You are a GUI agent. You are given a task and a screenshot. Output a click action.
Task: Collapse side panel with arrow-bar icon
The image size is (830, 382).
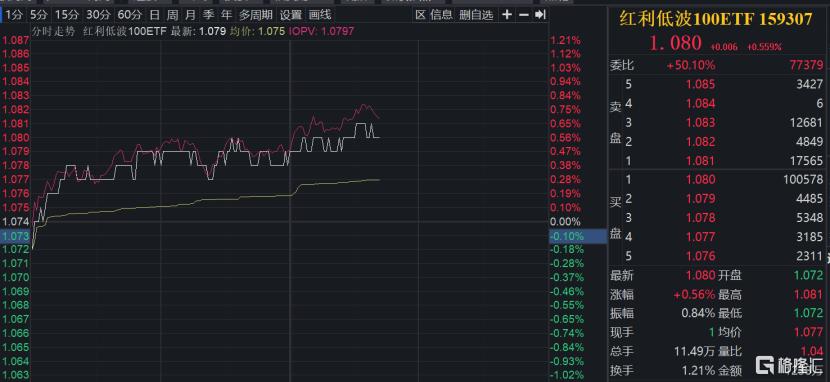pos(540,15)
